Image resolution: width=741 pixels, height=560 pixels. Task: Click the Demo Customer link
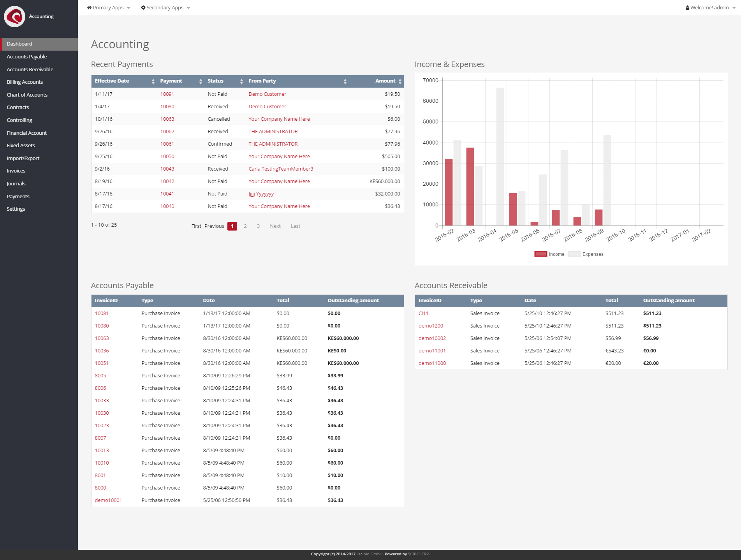click(x=267, y=94)
